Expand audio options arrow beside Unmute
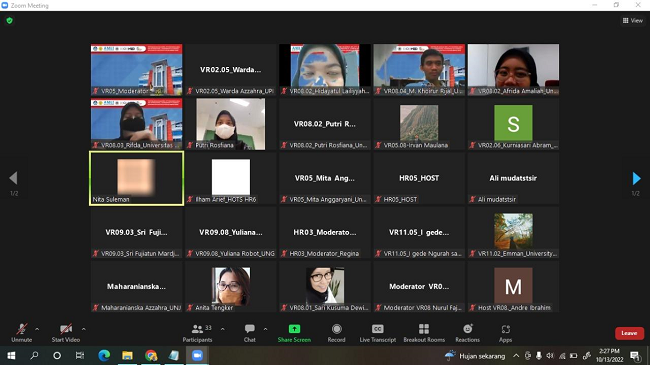Image resolution: width=650 pixels, height=365 pixels. [37, 329]
